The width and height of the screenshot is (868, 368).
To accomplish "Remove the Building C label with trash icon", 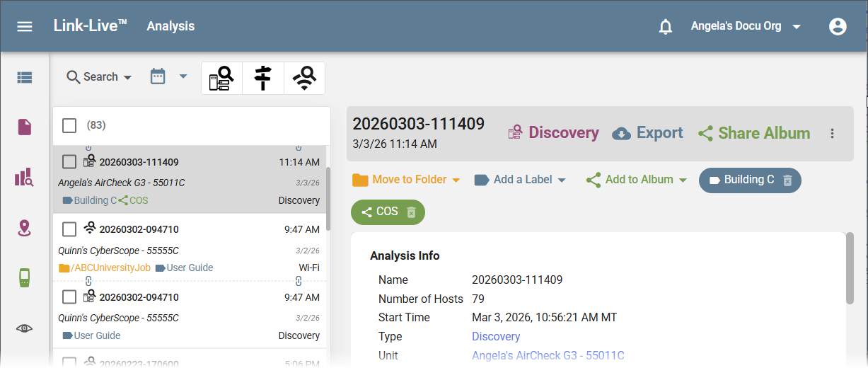I will click(787, 180).
